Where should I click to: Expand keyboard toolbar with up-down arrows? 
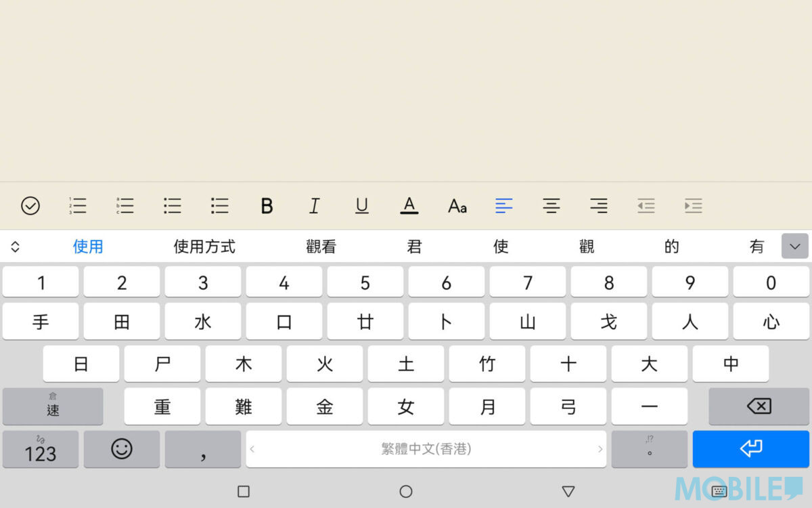pyautogui.click(x=15, y=247)
